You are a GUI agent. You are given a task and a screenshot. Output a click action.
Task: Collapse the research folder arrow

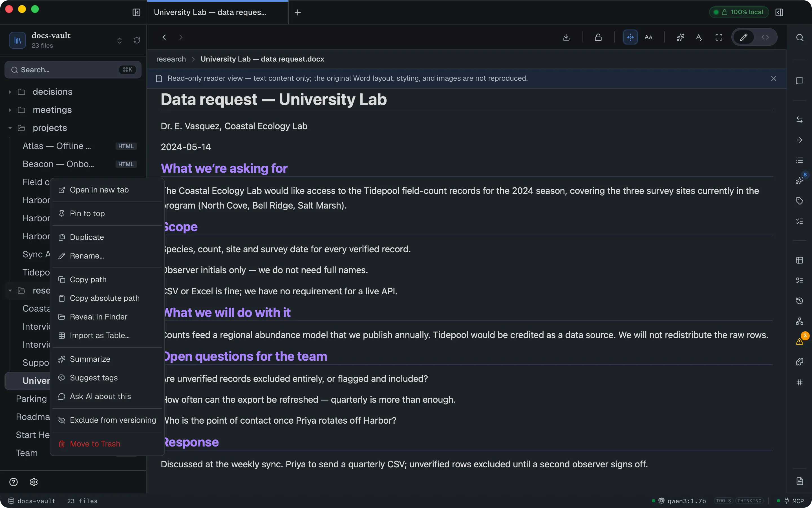10,291
